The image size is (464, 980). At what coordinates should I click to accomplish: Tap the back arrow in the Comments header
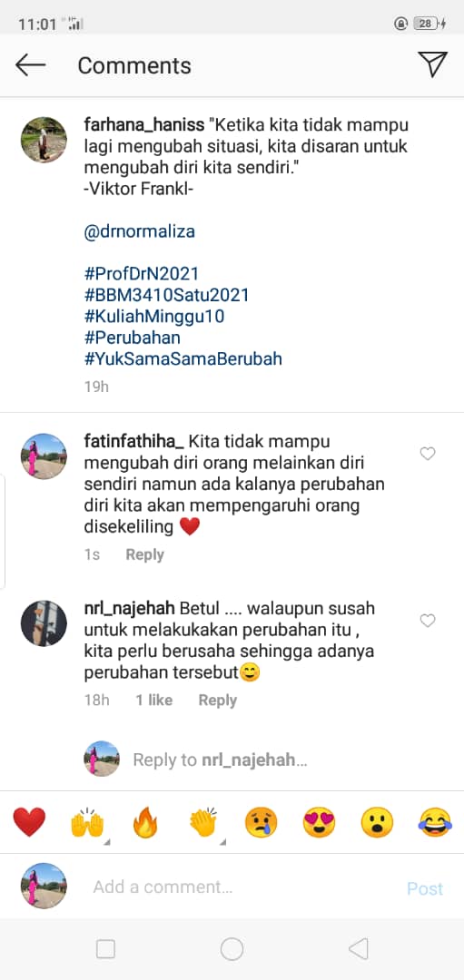(30, 65)
